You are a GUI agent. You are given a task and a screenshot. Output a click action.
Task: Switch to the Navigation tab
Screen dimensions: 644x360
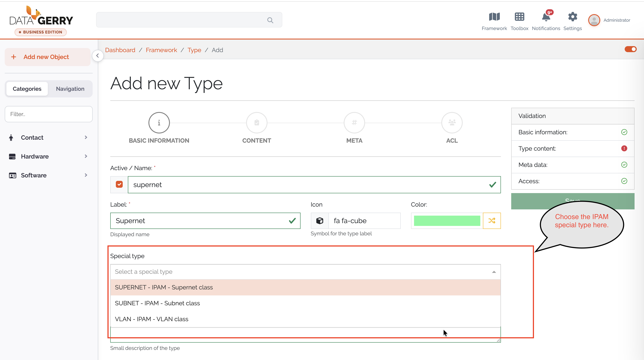(x=70, y=89)
